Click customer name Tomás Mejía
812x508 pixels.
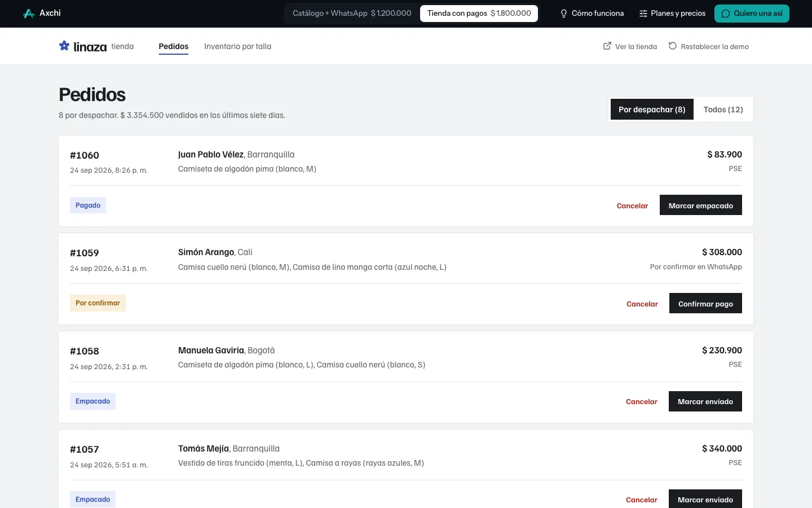(x=204, y=448)
